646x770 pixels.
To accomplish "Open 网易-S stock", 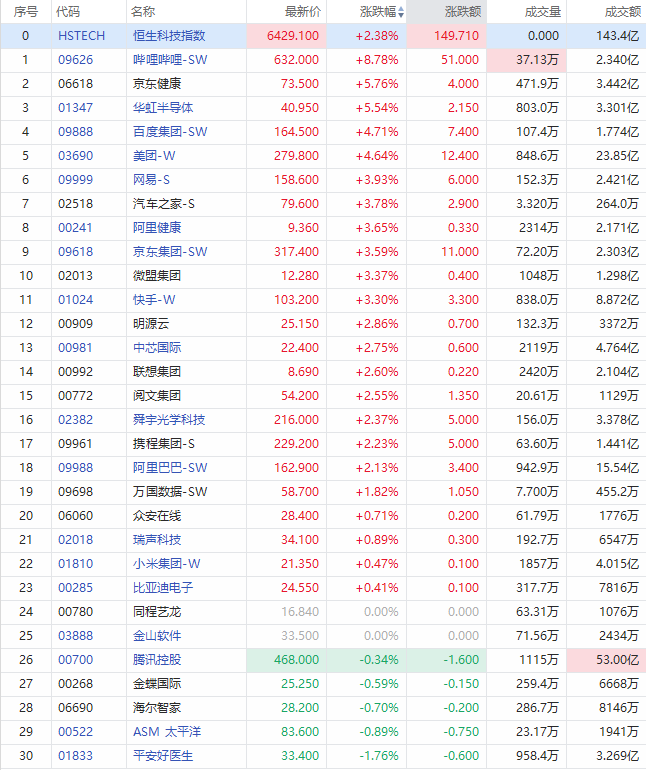I will pyautogui.click(x=151, y=180).
